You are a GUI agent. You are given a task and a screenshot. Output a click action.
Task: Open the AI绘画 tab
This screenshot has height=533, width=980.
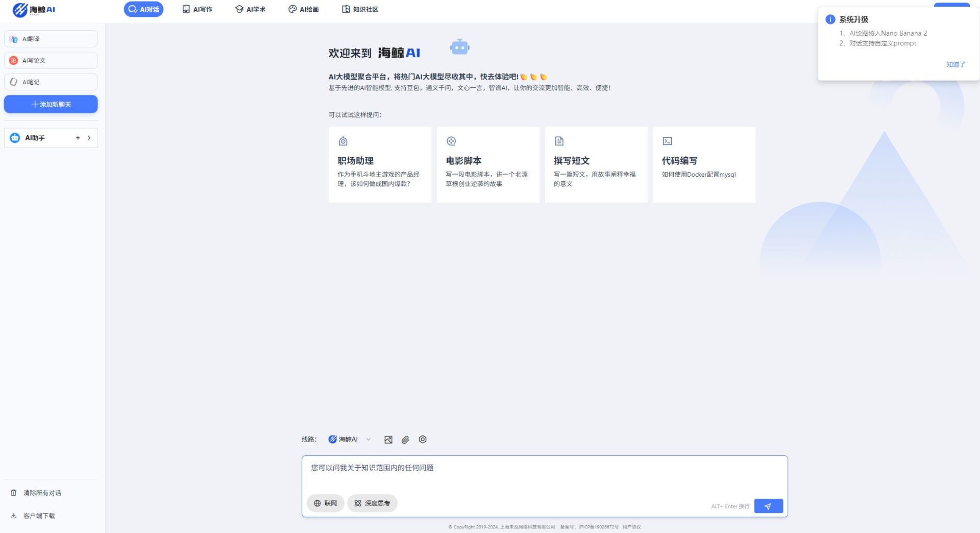[x=304, y=9]
